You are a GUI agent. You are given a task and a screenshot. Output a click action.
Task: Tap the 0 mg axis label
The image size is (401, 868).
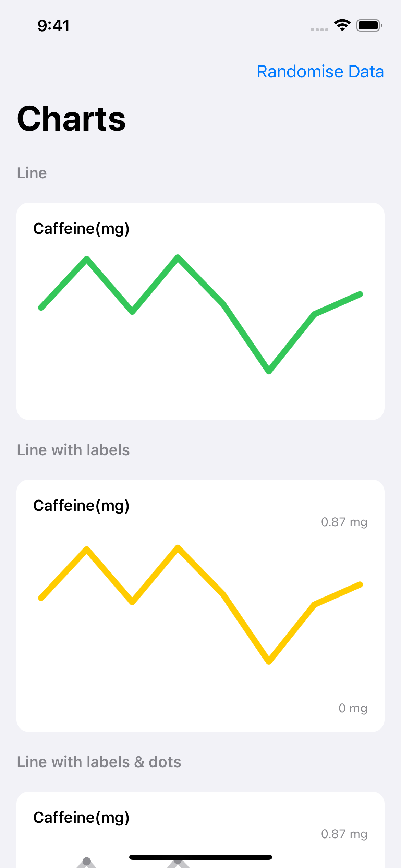tap(353, 708)
